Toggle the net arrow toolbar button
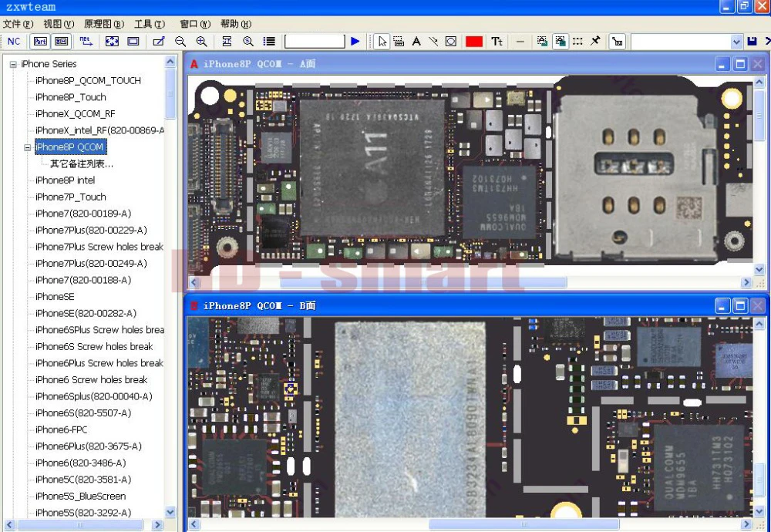Viewport: 771px width, 532px height. pyautogui.click(x=86, y=42)
